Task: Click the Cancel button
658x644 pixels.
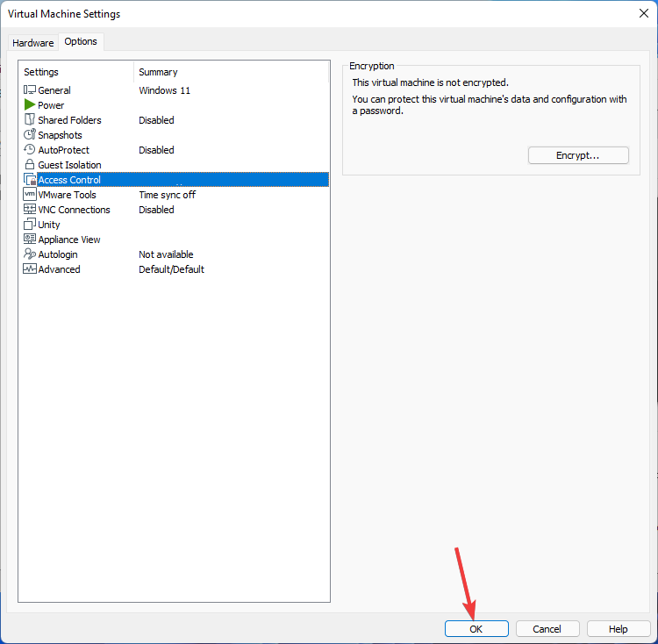Action: click(x=547, y=629)
